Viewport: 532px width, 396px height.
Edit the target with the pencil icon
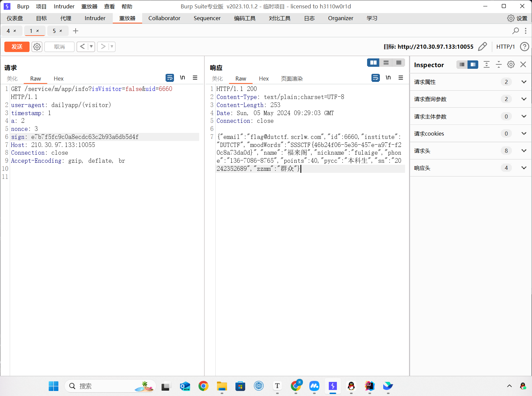482,47
